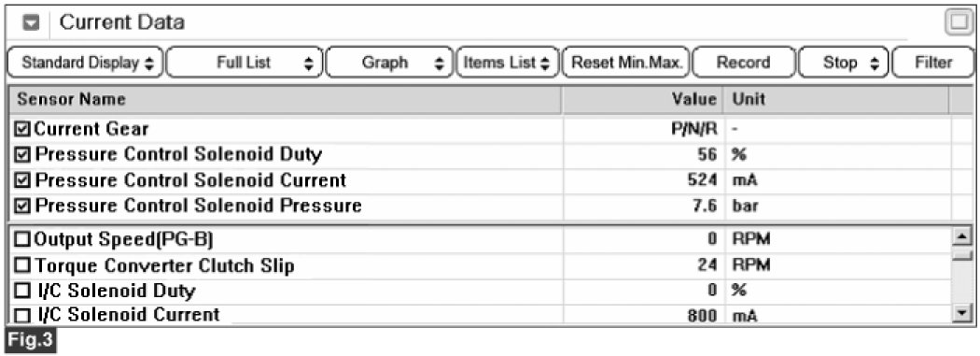Screen dimensions: 980x356
Task: Open the Stop dropdown button
Action: click(x=843, y=63)
